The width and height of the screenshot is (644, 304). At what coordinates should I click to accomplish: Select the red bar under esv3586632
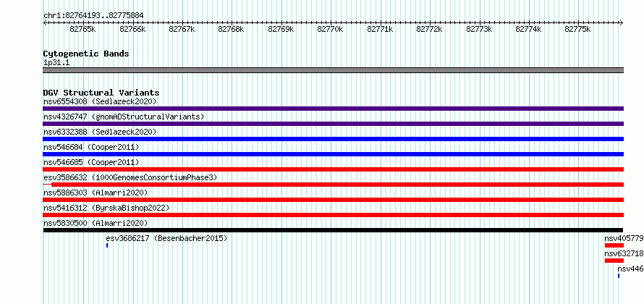click(334, 185)
